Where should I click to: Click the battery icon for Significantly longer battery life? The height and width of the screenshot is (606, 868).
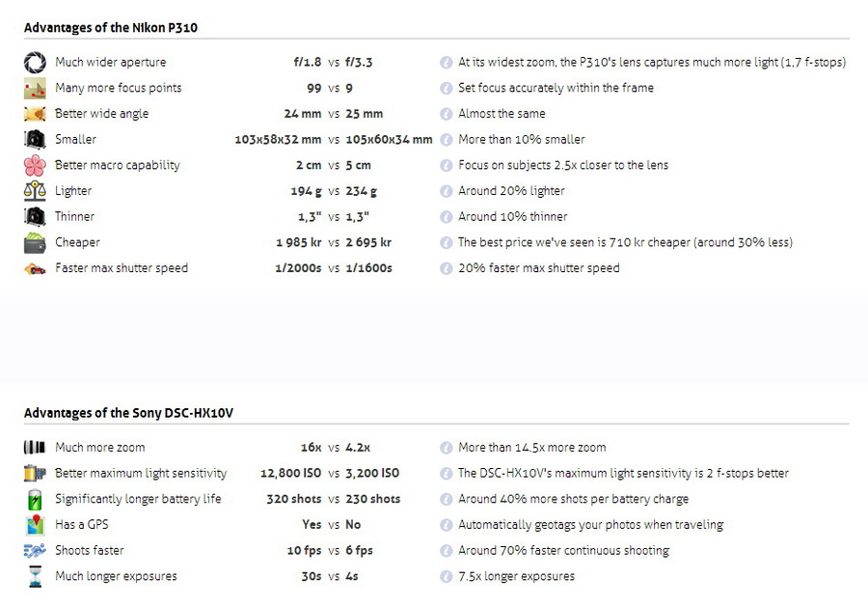click(35, 499)
